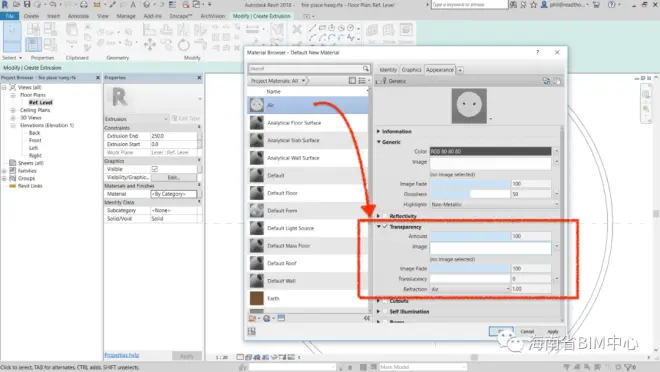Viewport: 660px width, 372px height.
Task: Click the Properties palette icon in ribbon
Action: (34, 44)
